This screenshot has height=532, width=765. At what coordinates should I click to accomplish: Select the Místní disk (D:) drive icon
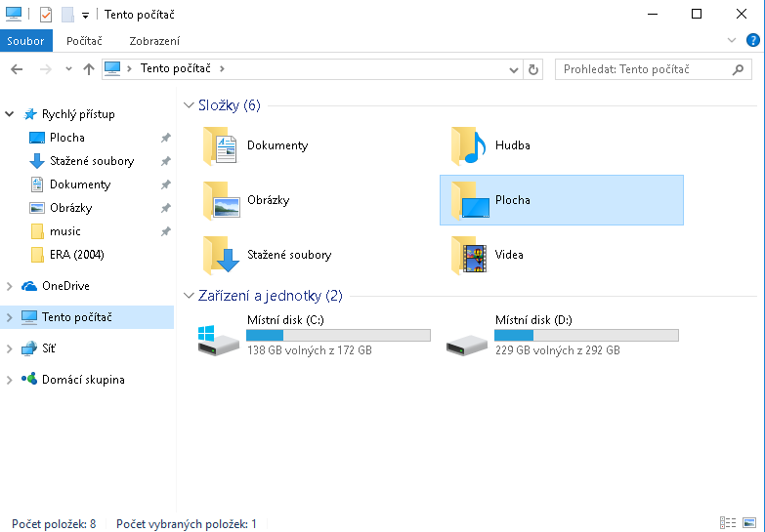[x=466, y=344]
